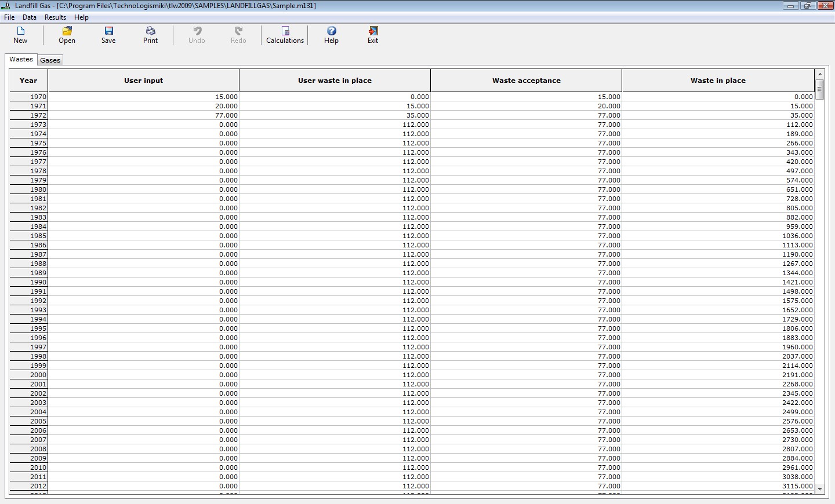Select the Wastes tab

[x=21, y=59]
